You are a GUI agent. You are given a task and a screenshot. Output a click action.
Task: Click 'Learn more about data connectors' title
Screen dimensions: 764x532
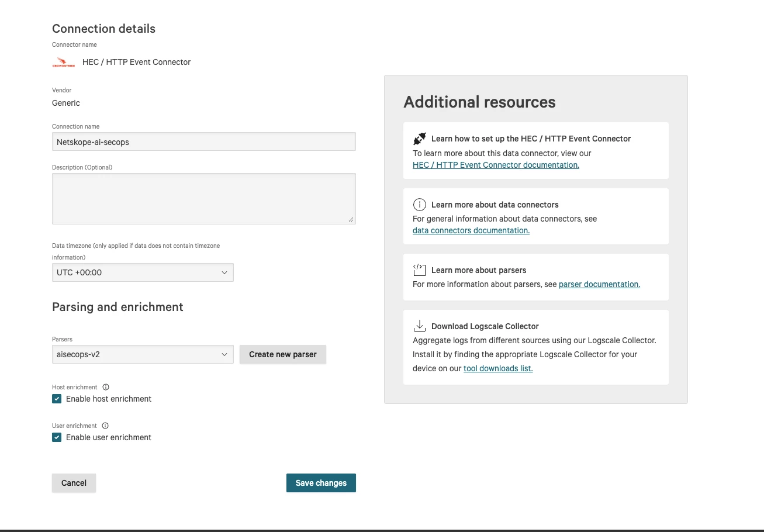coord(495,205)
